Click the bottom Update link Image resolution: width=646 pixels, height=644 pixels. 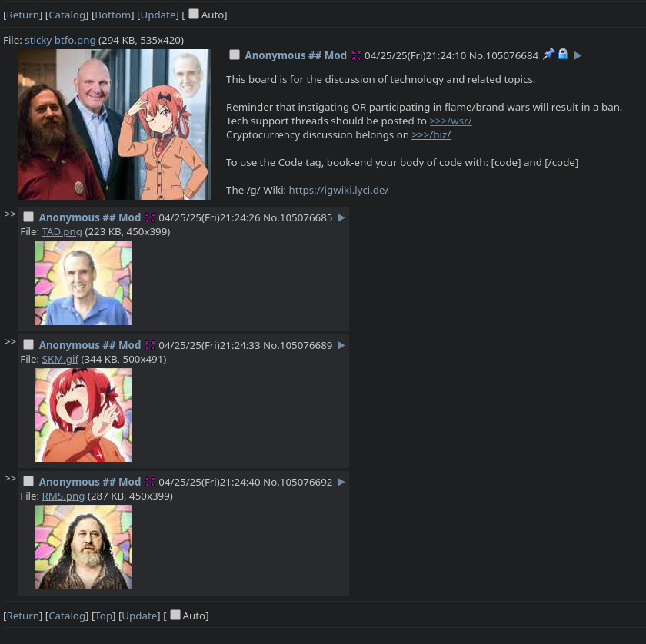(139, 616)
